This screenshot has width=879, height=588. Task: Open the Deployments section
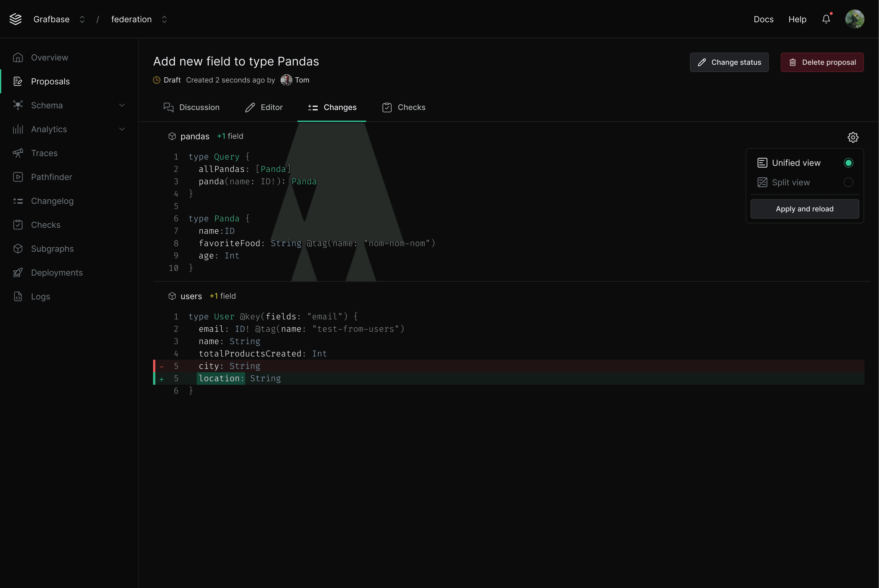click(x=57, y=273)
